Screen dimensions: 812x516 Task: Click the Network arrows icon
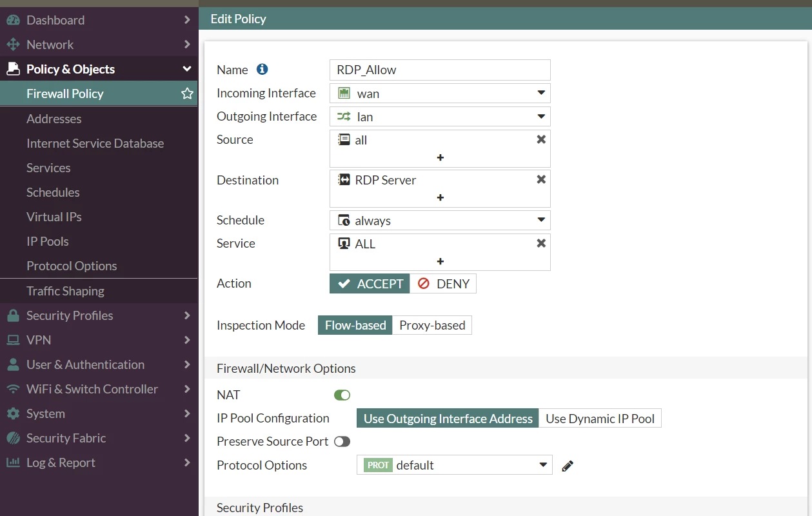[13, 45]
